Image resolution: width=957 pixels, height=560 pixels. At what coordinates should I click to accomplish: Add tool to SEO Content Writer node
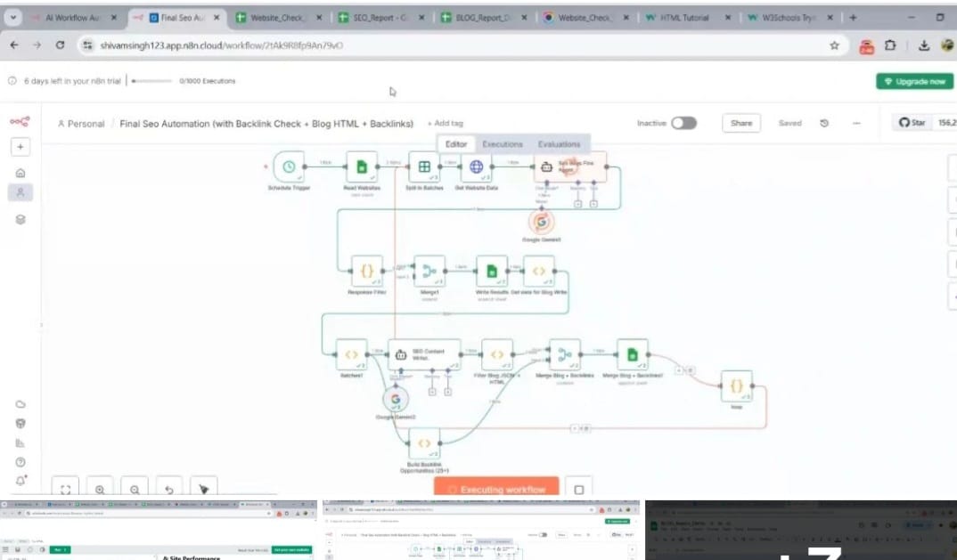click(x=447, y=392)
